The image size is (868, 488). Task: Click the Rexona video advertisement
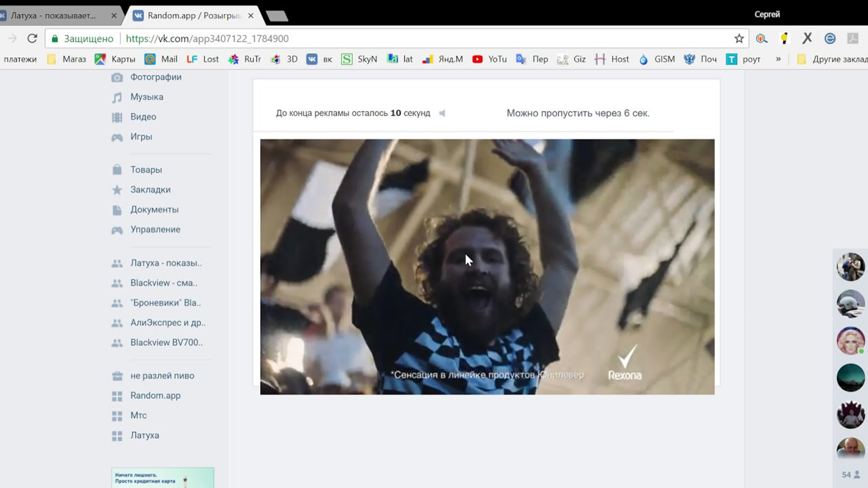487,267
